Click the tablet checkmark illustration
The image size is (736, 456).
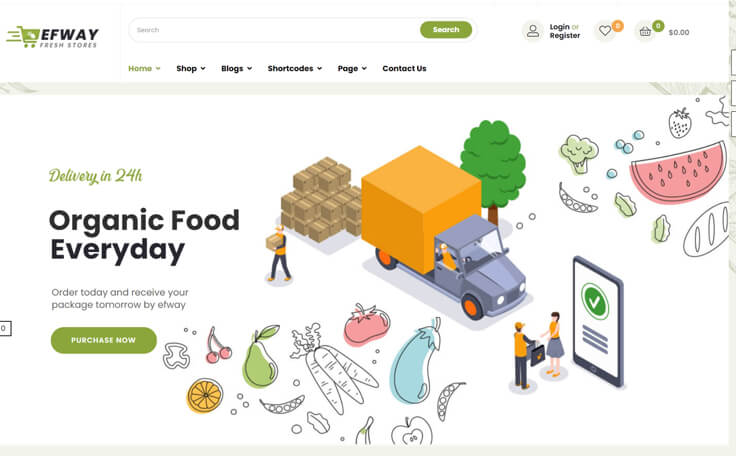click(598, 322)
